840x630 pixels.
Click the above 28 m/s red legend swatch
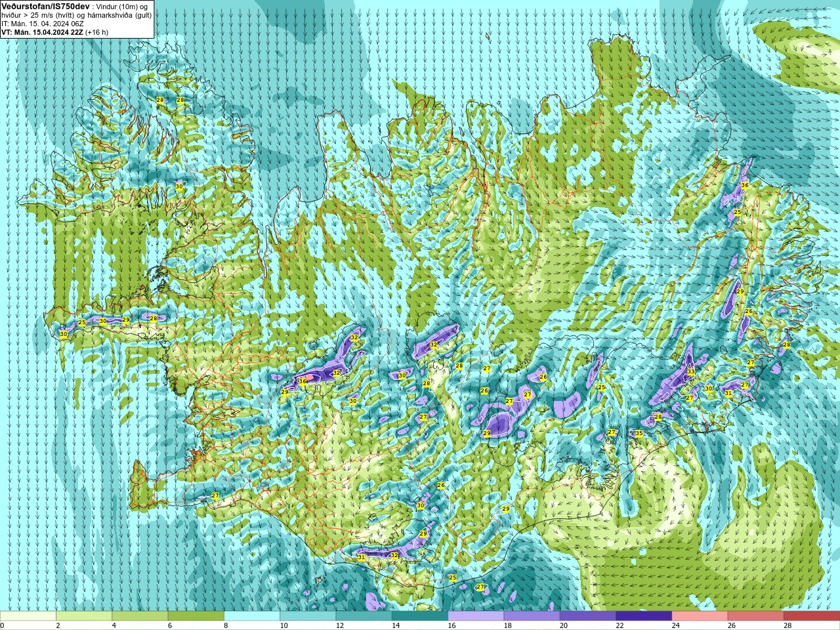812,616
